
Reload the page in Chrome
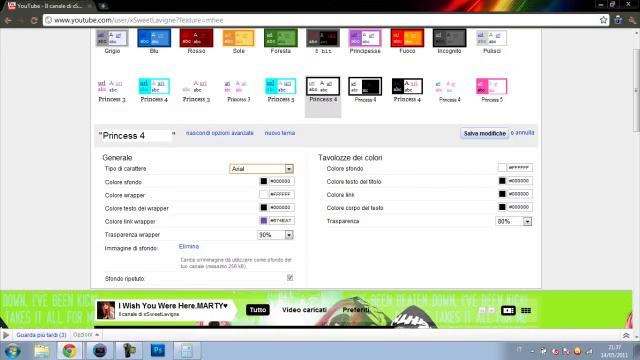click(34, 20)
